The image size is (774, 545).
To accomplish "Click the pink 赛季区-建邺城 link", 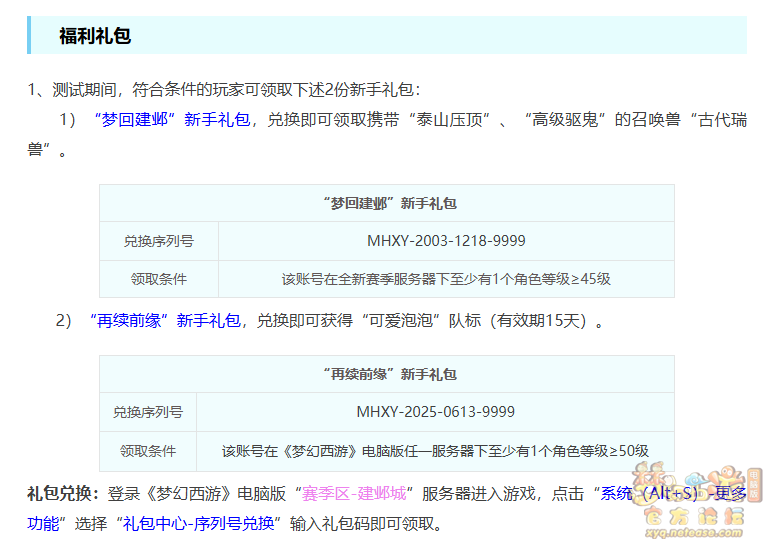I will (354, 493).
